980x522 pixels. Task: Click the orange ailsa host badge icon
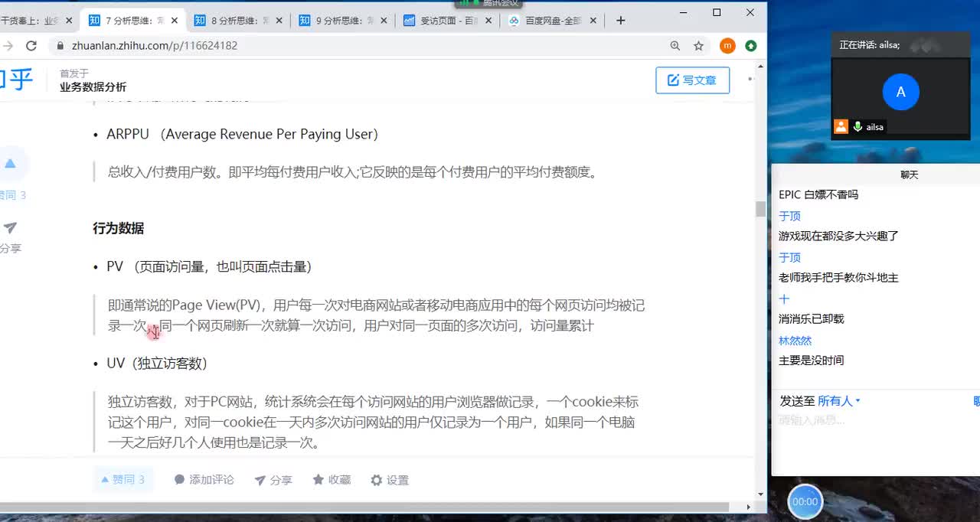(841, 127)
